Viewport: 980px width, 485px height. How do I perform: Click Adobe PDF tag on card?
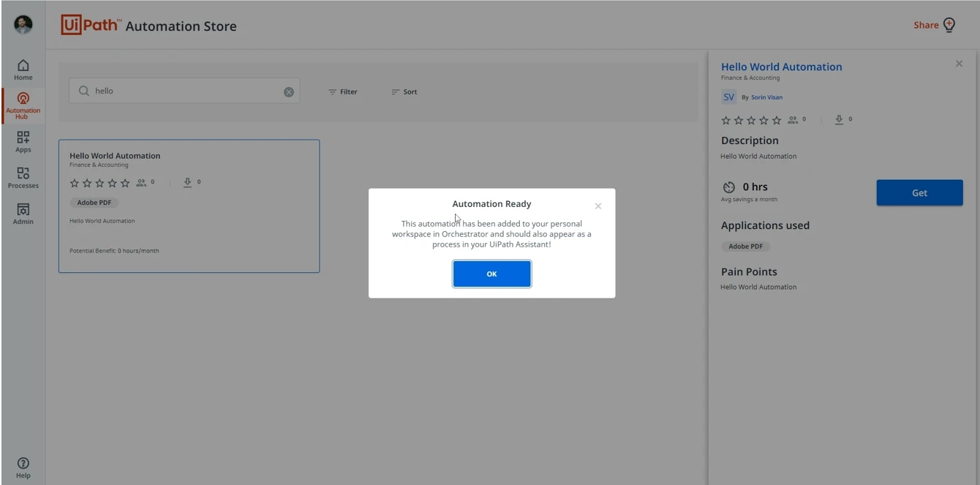coord(94,203)
